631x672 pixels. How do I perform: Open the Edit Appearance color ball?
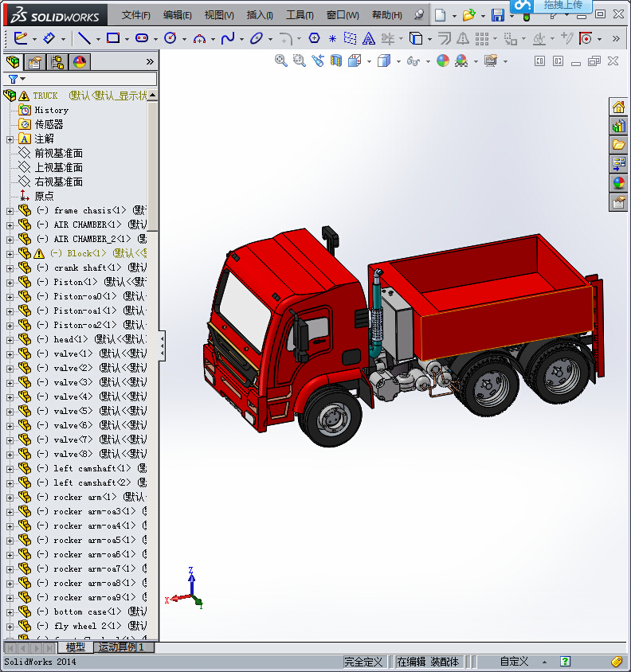click(x=443, y=61)
